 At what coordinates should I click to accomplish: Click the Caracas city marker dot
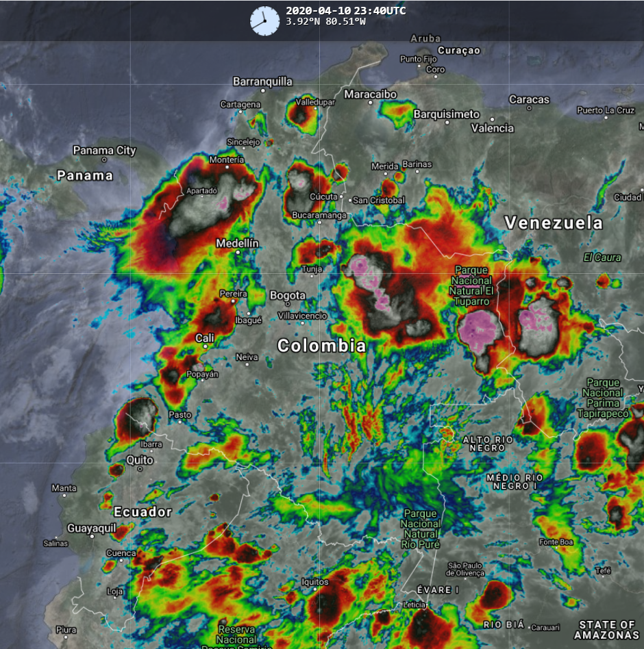point(529,108)
